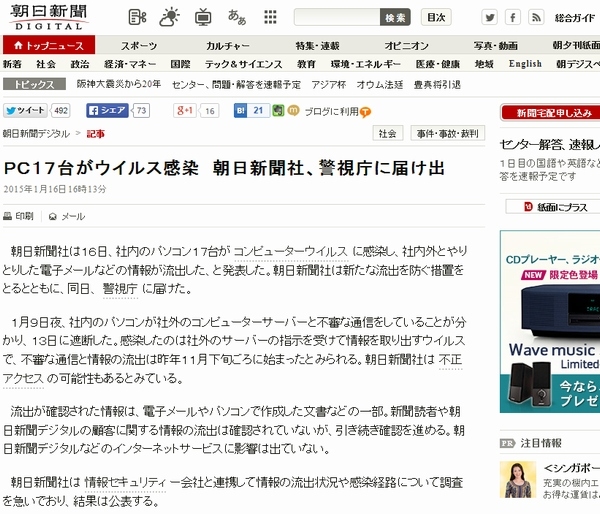Select the カルチャー tab
600x514 pixels.
coord(228,46)
